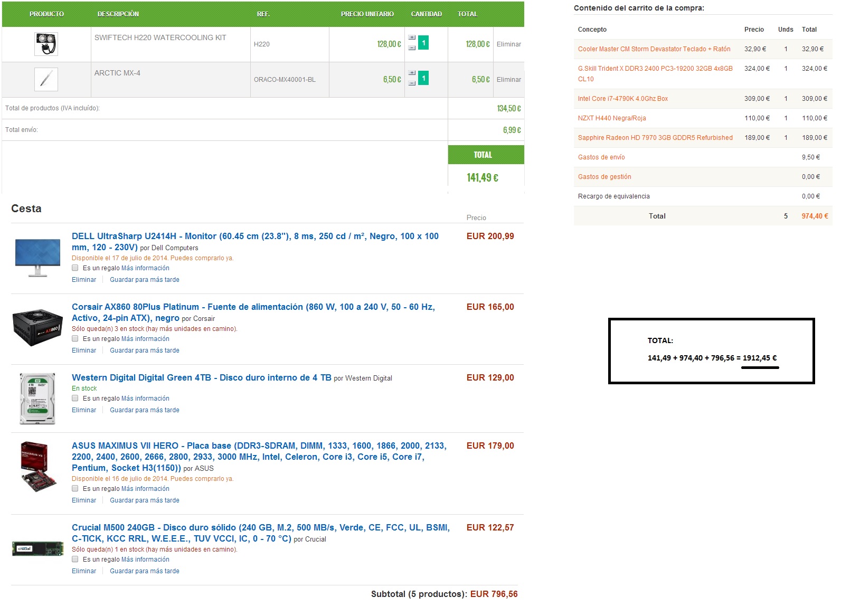Screen dimensions: 860x616
Task: Mark the ASUS Maximus VII Hero as a gift
Action: [75, 489]
